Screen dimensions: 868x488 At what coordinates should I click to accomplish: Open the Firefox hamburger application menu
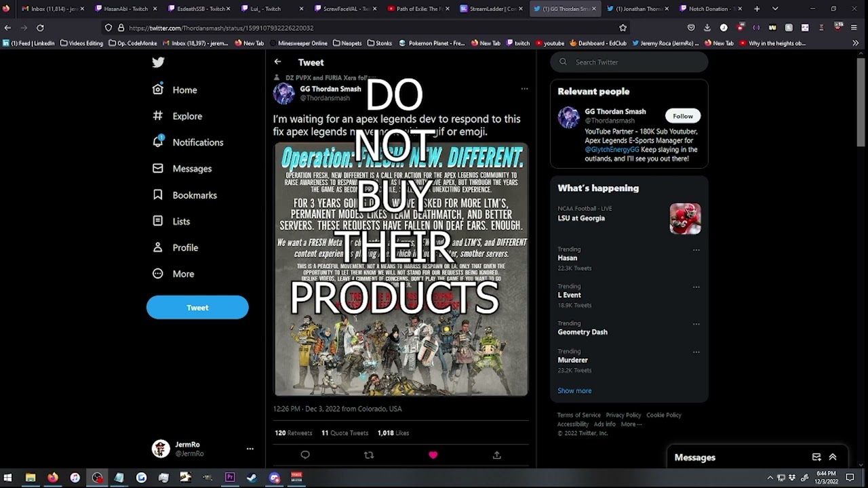pos(854,28)
